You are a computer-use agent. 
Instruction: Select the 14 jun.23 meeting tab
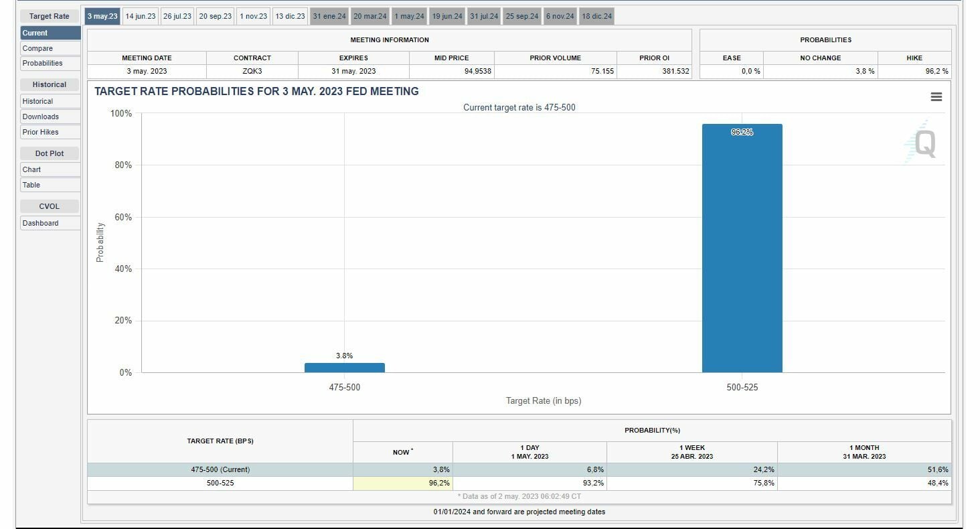(141, 16)
